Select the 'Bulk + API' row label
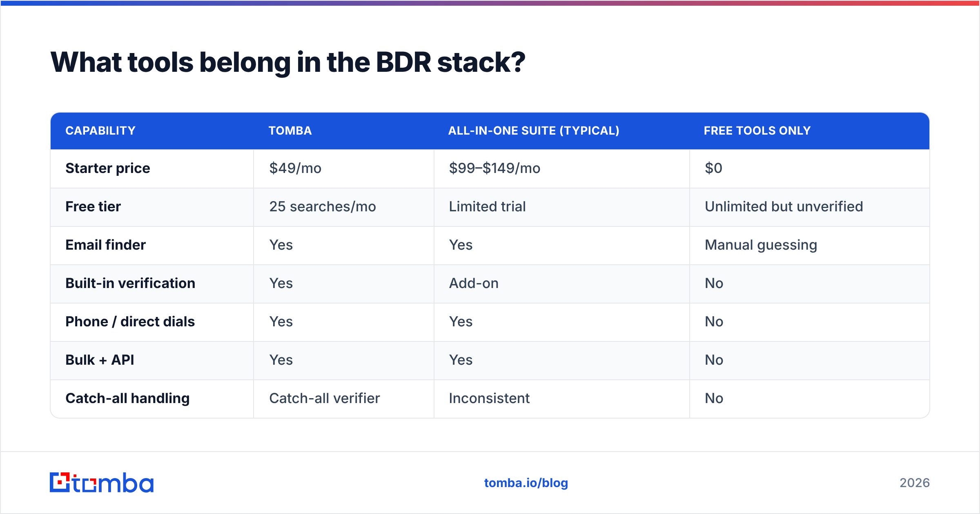This screenshot has height=514, width=980. point(100,360)
